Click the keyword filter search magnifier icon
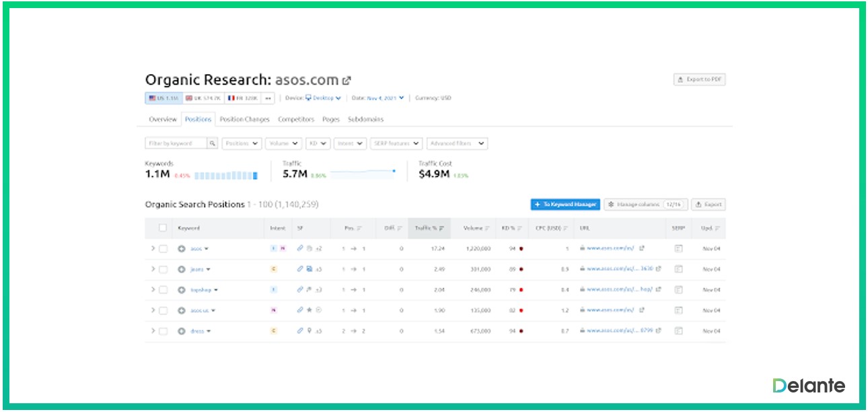Image resolution: width=868 pixels, height=412 pixels. click(x=213, y=143)
